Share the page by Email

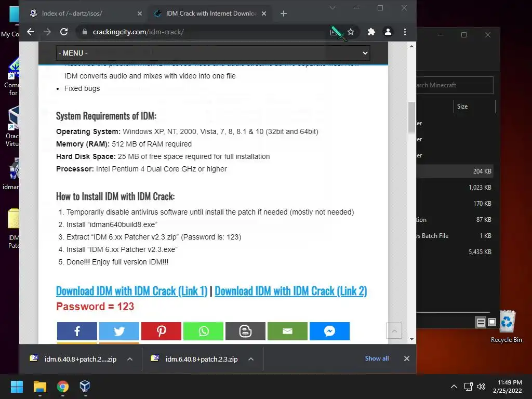click(287, 331)
